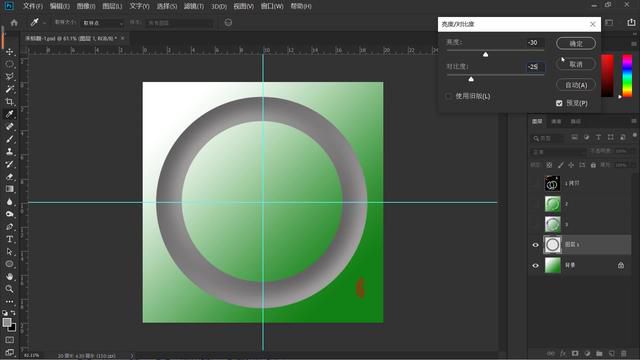
Task: Click the lock icon on 背景 layer
Action: (x=621, y=265)
